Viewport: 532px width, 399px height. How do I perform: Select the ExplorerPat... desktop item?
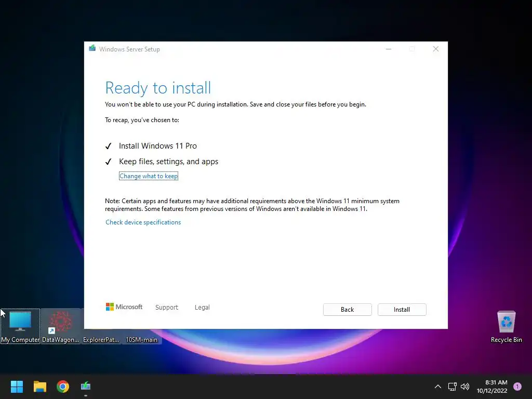coord(101,340)
